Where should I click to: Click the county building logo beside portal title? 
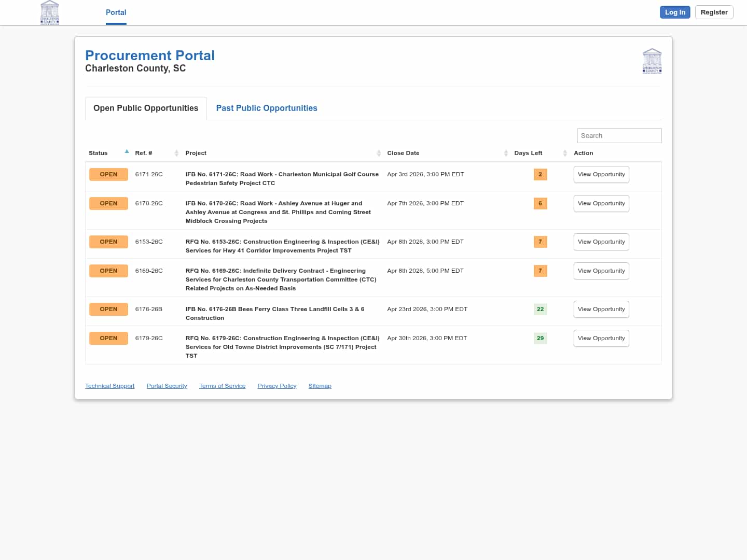click(x=652, y=61)
